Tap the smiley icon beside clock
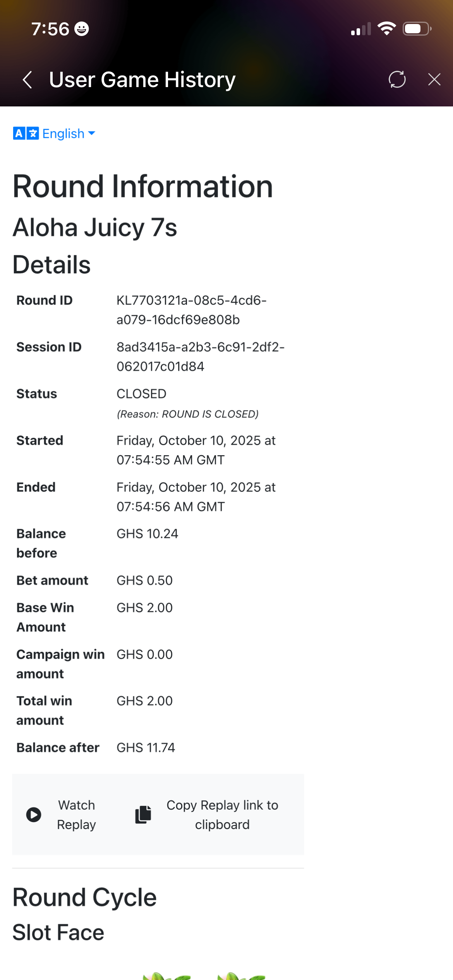The image size is (453, 980). pyautogui.click(x=82, y=29)
